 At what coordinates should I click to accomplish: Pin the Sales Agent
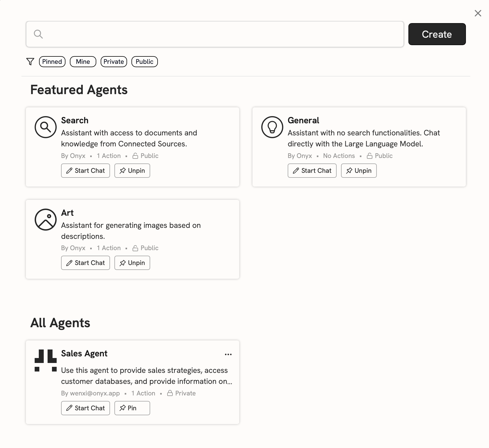tap(132, 408)
